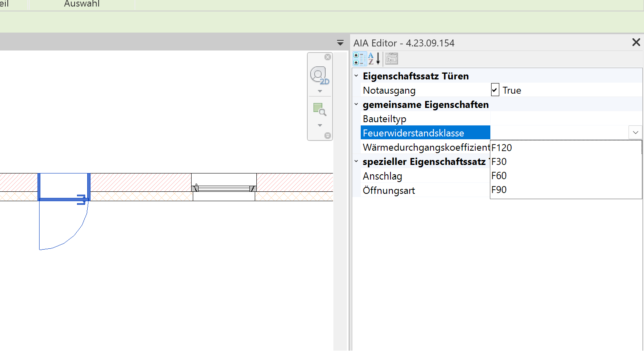Close the AIA Editor panel

pyautogui.click(x=636, y=42)
